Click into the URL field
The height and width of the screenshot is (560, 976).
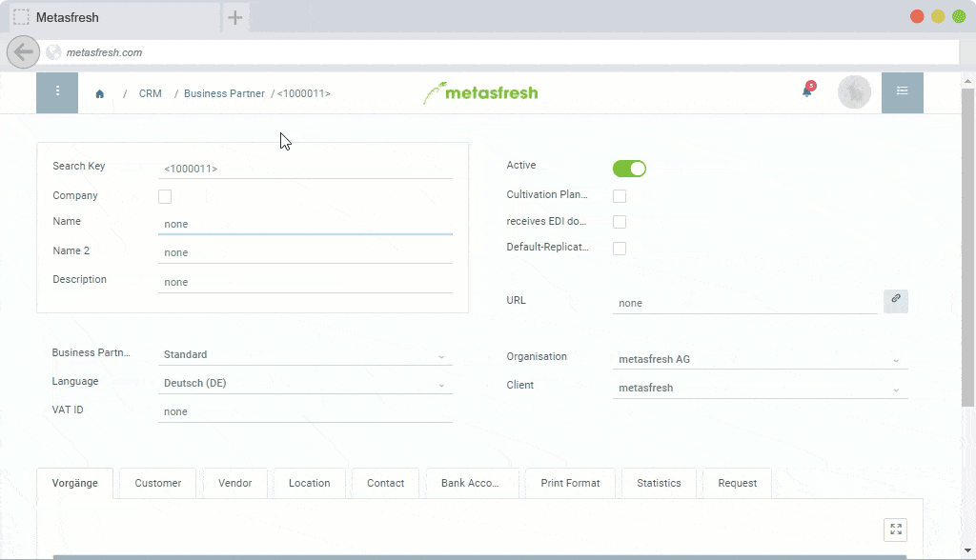click(x=745, y=303)
